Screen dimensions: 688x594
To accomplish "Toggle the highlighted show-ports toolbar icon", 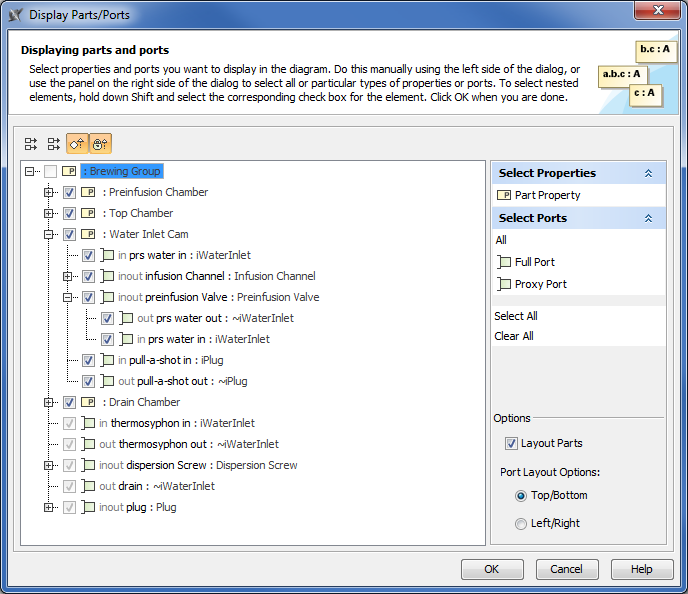I will coord(77,144).
